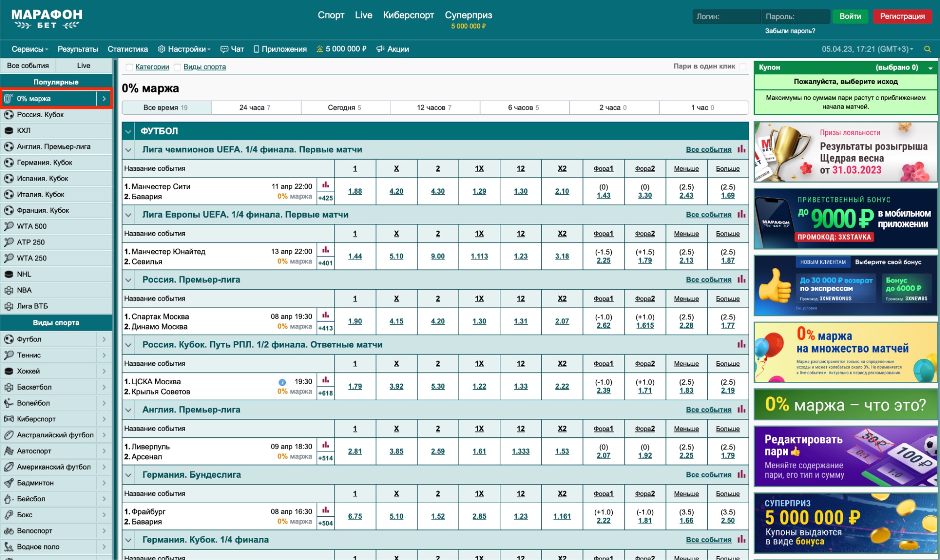Screen dimensions: 940x560
Task: Collapse Лига чемпионов UEFA section
Action: coord(128,150)
